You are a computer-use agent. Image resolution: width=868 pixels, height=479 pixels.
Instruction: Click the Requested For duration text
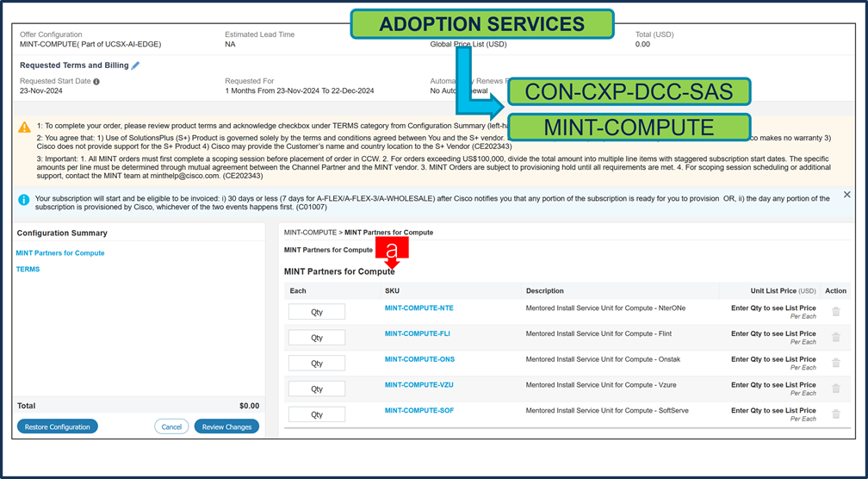click(300, 90)
